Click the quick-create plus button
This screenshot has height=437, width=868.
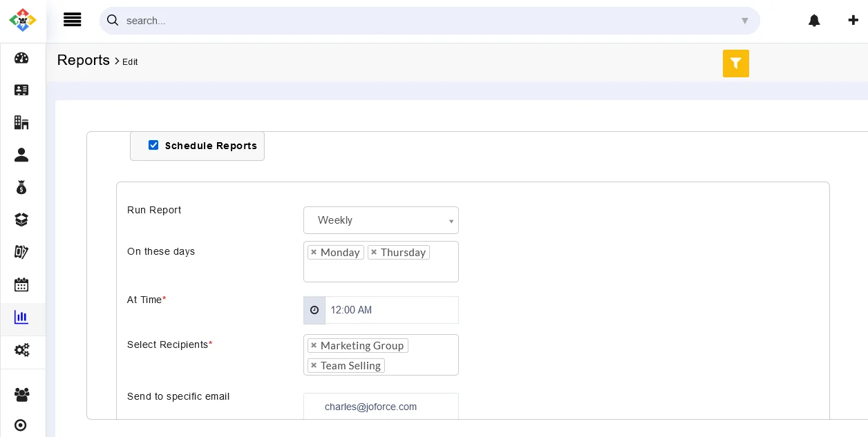point(853,20)
